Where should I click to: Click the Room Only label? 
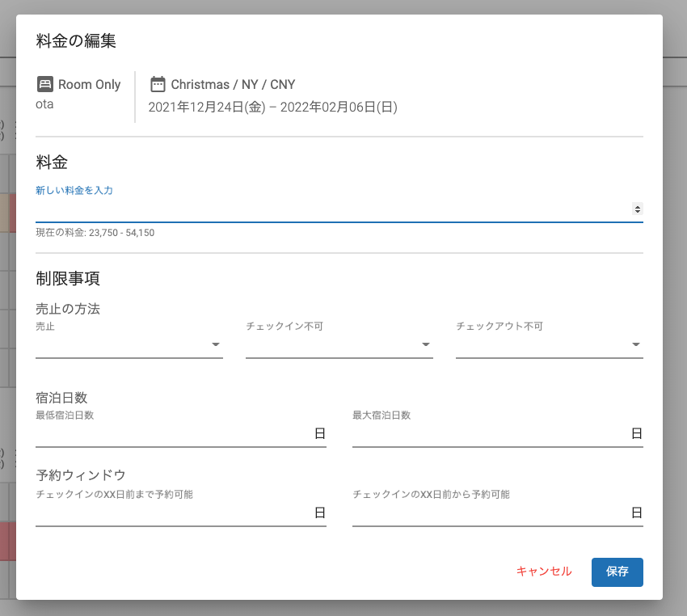point(89,84)
